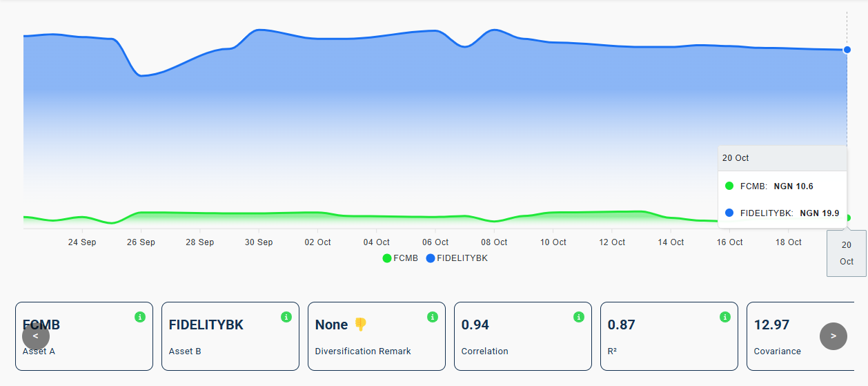
Task: Click info icon on FCMB Asset A card
Action: [x=140, y=317]
